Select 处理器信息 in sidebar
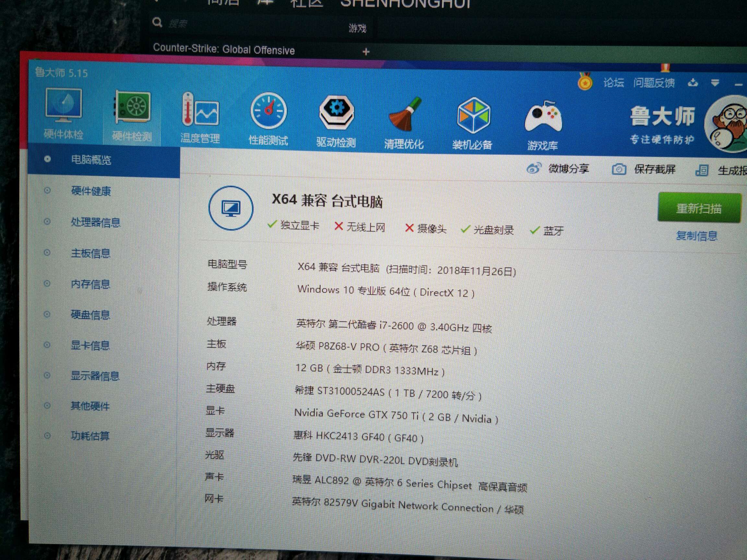Viewport: 747px width, 560px height. pos(96,222)
